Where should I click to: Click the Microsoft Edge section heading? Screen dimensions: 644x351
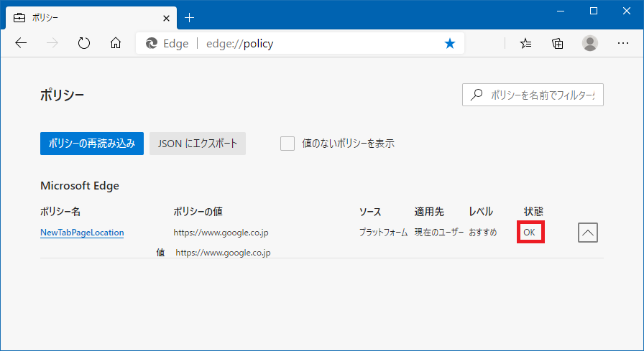coord(80,186)
